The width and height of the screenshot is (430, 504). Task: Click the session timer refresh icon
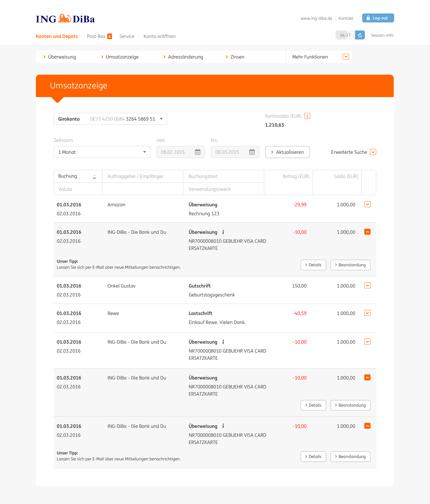[360, 35]
